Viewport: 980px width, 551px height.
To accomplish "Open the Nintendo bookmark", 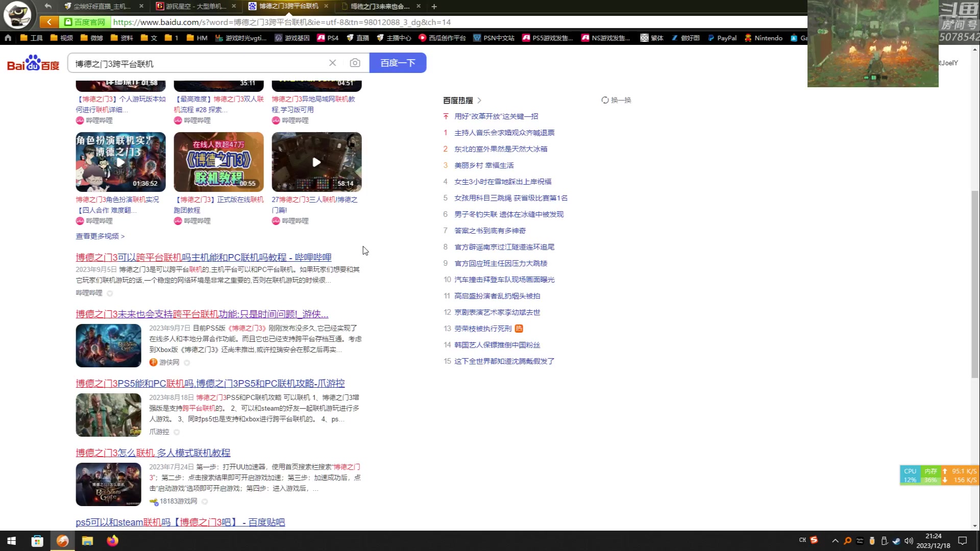I will 763,38.
